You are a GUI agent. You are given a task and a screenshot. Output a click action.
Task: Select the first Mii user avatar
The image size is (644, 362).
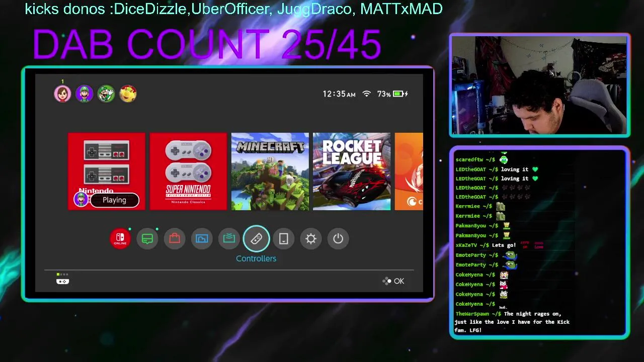[x=63, y=94]
